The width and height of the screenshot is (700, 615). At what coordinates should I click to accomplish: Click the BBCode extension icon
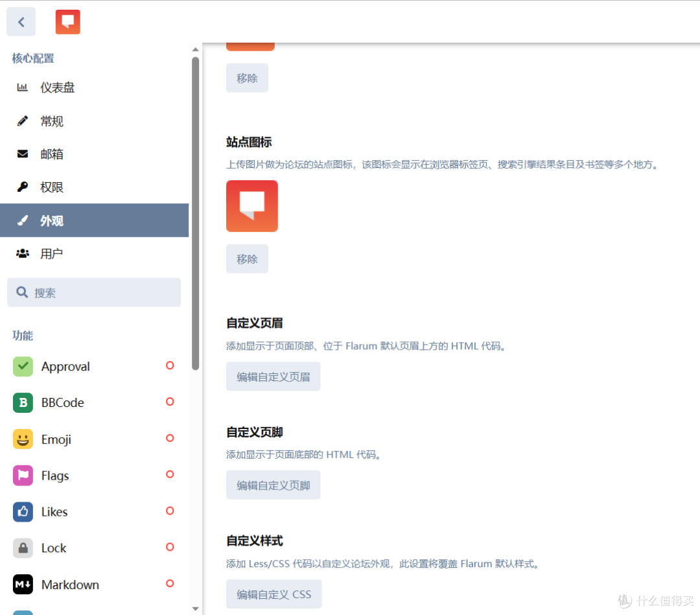[23, 402]
